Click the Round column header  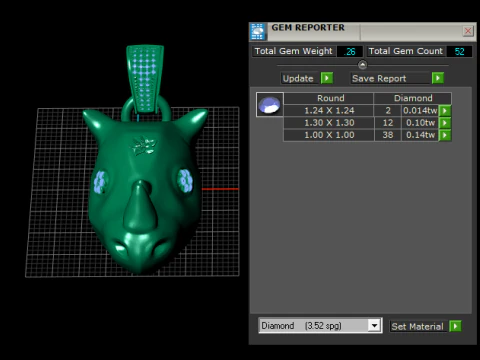pos(329,98)
